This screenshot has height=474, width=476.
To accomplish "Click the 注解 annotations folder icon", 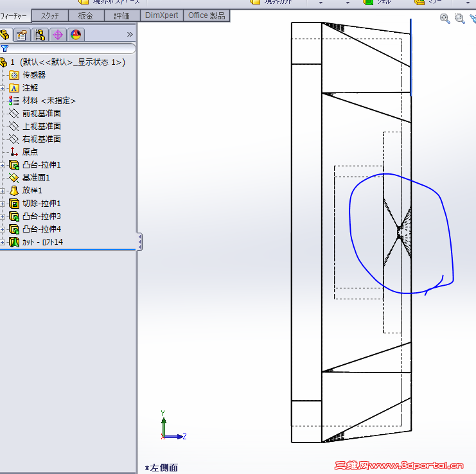I will click(x=14, y=88).
